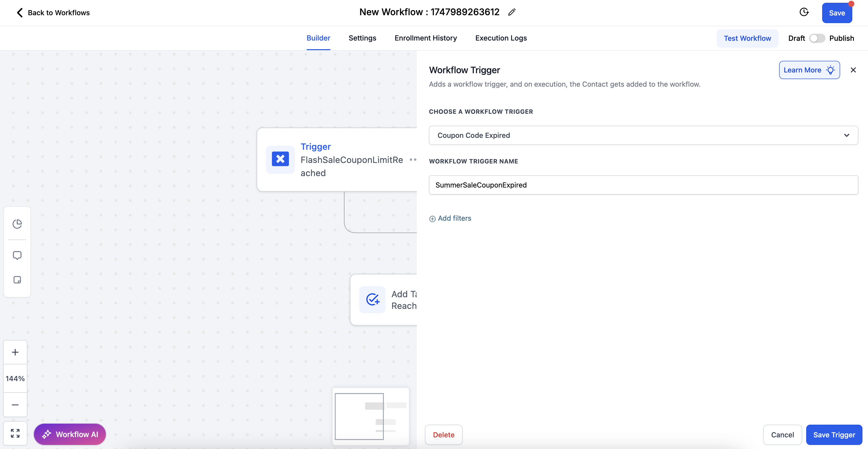Click the pencil icon to rename the workflow
Image resolution: width=868 pixels, height=449 pixels.
pos(512,12)
